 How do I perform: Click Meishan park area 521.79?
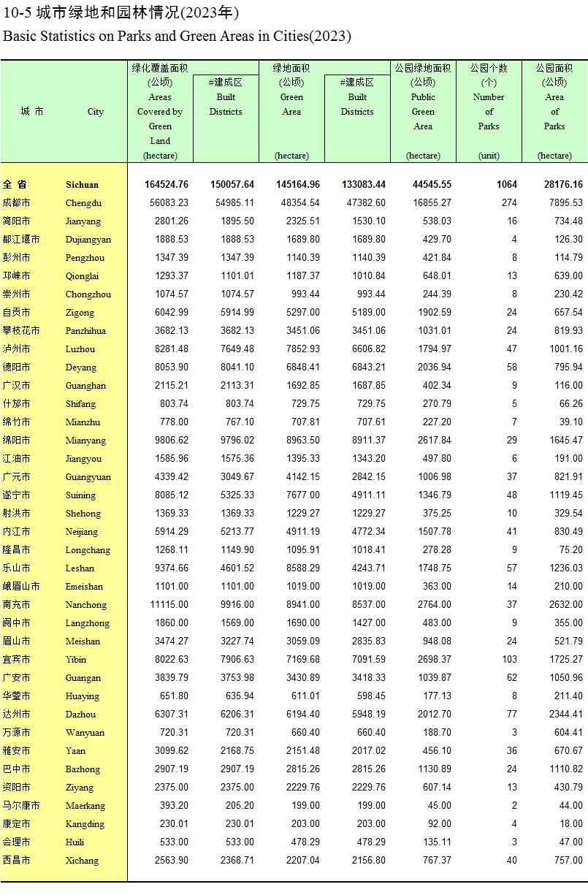pos(568,641)
